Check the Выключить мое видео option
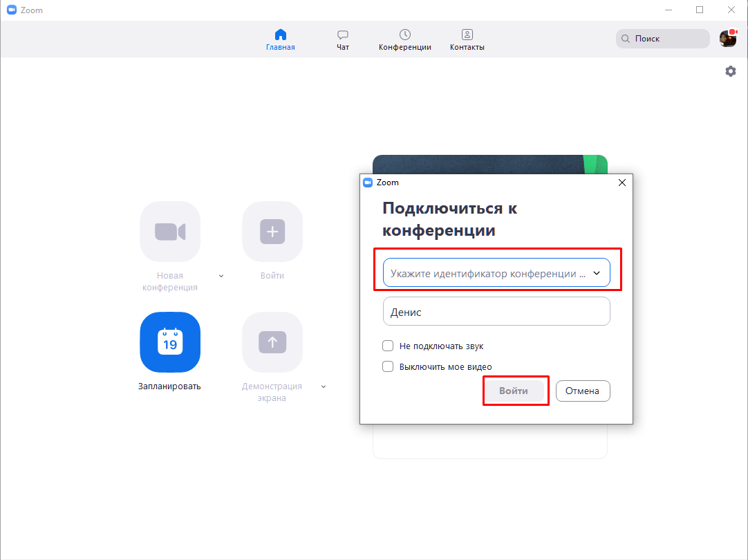Screen dimensions: 748x560 pos(388,366)
